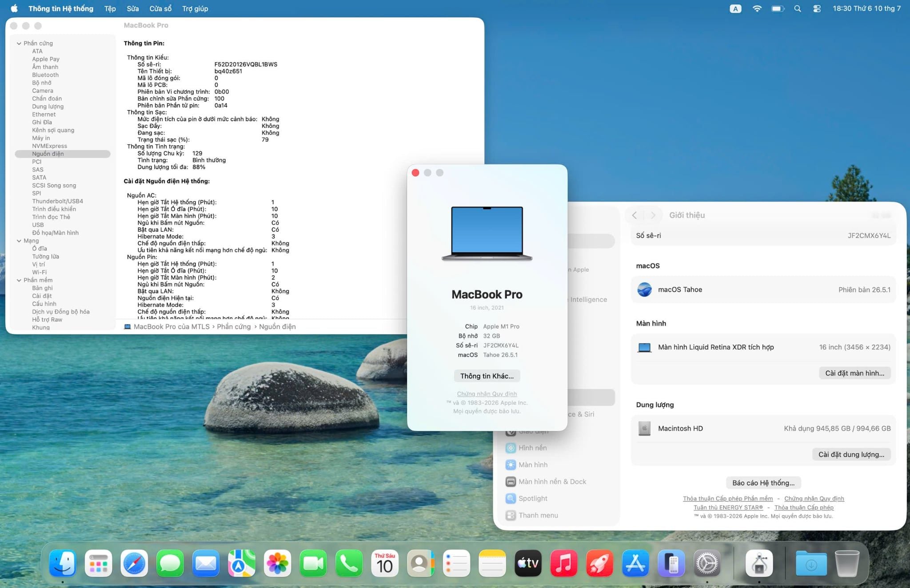
Task: Open Thỏa thuận Cấp phép Phần mềm link
Action: pyautogui.click(x=728, y=499)
